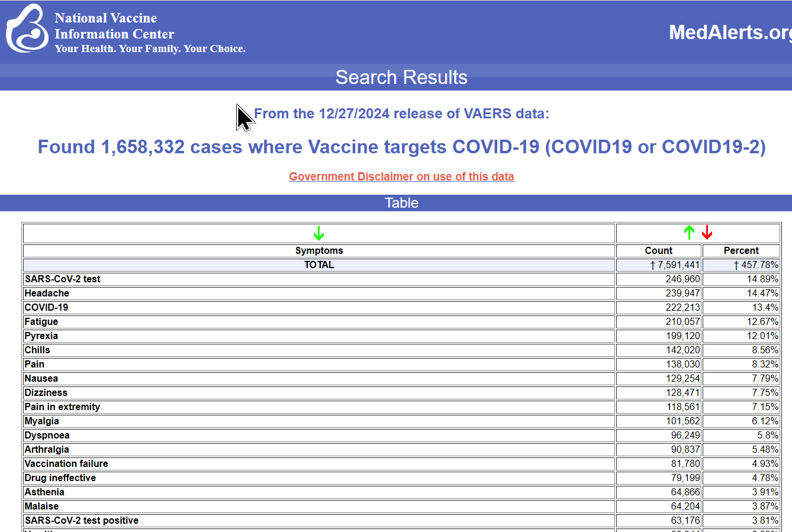Screen dimensions: 792x532
Task: Select the Percent column header
Action: point(741,250)
